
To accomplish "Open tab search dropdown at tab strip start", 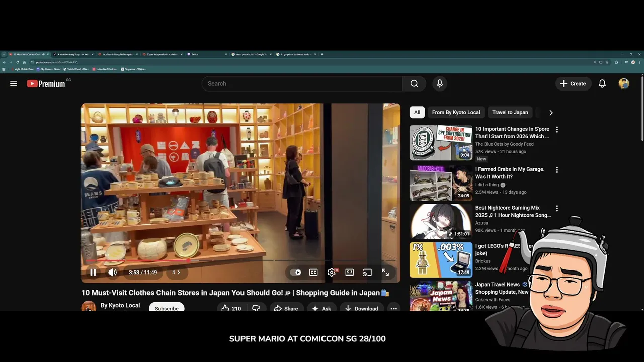I will coord(4,54).
